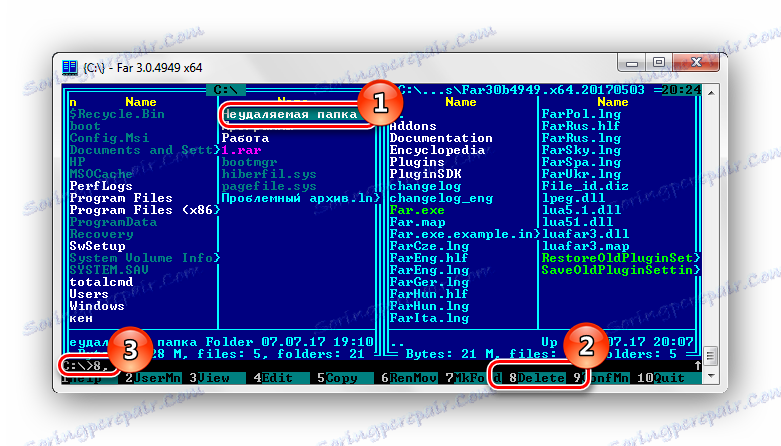Select the PluginSDK folder
Screen dimensions: 781x446
coord(425,174)
